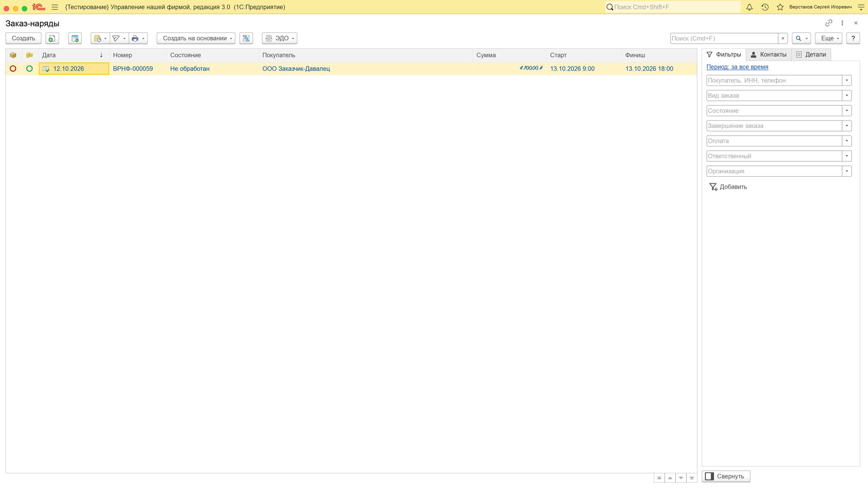Screen dimensions: 868x488
Task: Click the copy document icon next to Создать
Action: coord(52,38)
